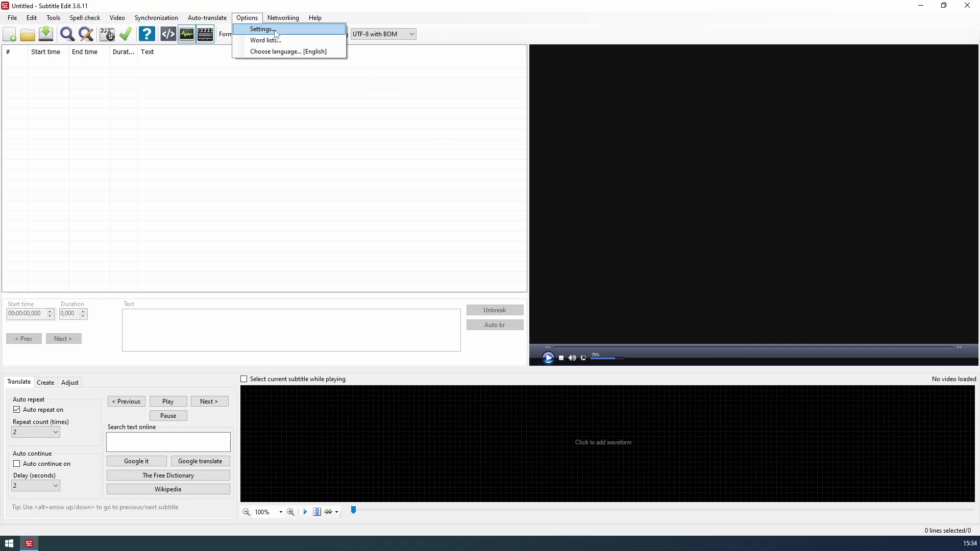Enable Auto continue on checkbox
Screen dimensions: 980x551
click(x=17, y=464)
